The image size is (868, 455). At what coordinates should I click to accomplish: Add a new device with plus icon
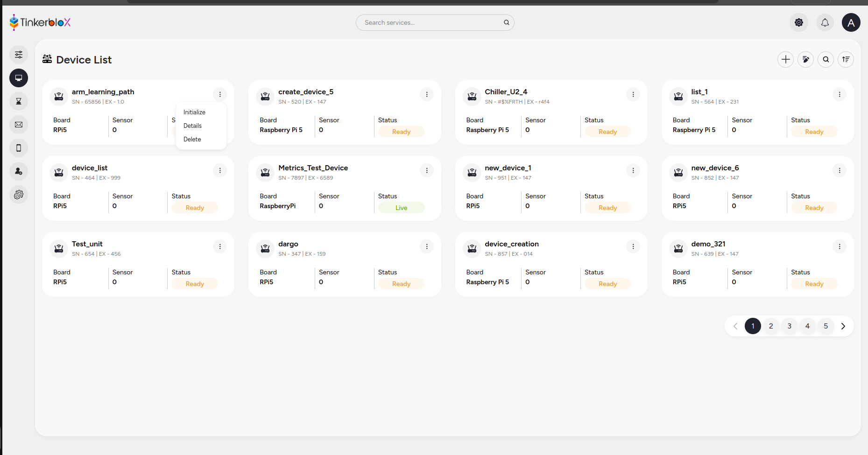coord(786,59)
